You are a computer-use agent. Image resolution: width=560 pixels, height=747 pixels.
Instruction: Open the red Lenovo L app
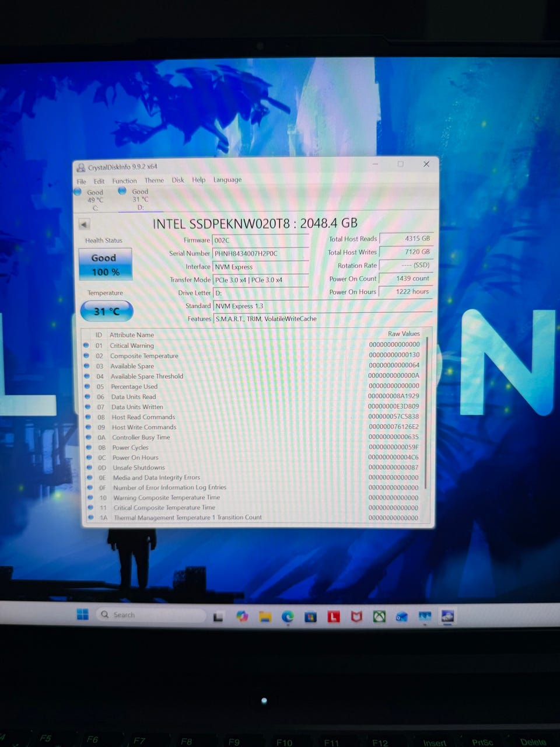click(334, 616)
